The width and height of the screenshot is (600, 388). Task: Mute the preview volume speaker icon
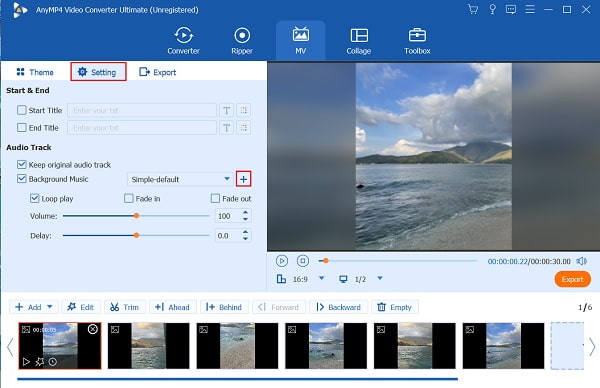(x=582, y=261)
